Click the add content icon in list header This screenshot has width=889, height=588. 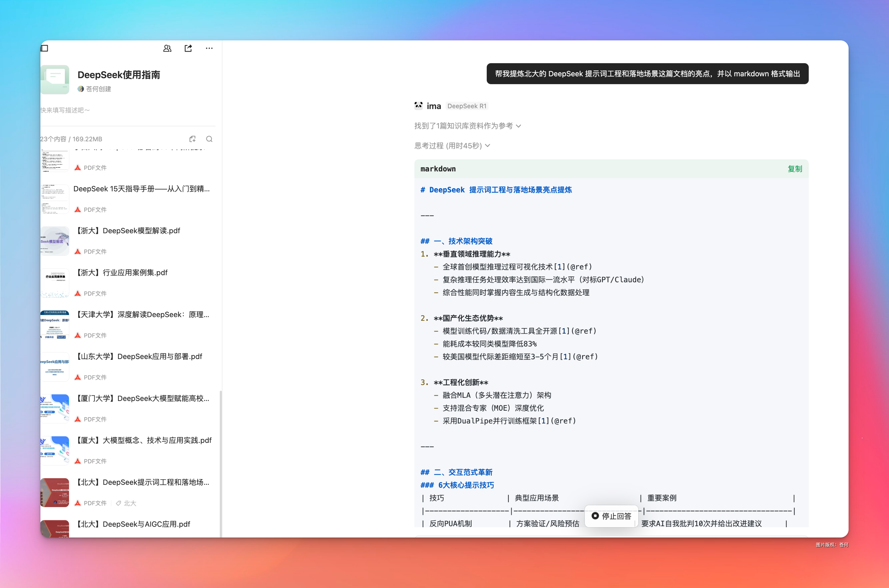(x=193, y=139)
